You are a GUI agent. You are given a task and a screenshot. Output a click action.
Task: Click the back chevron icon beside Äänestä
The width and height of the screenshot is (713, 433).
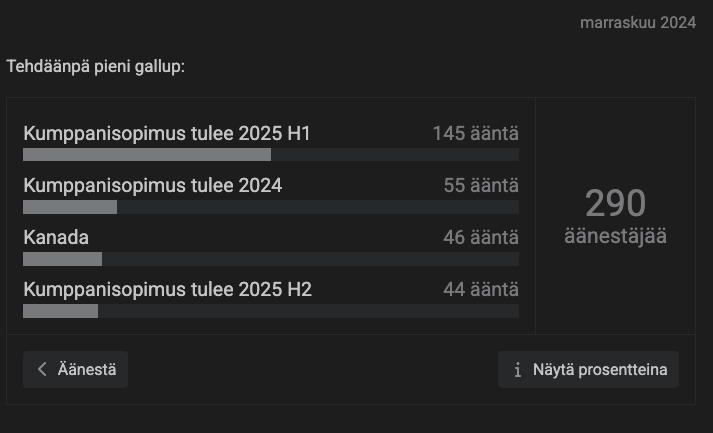(x=42, y=369)
